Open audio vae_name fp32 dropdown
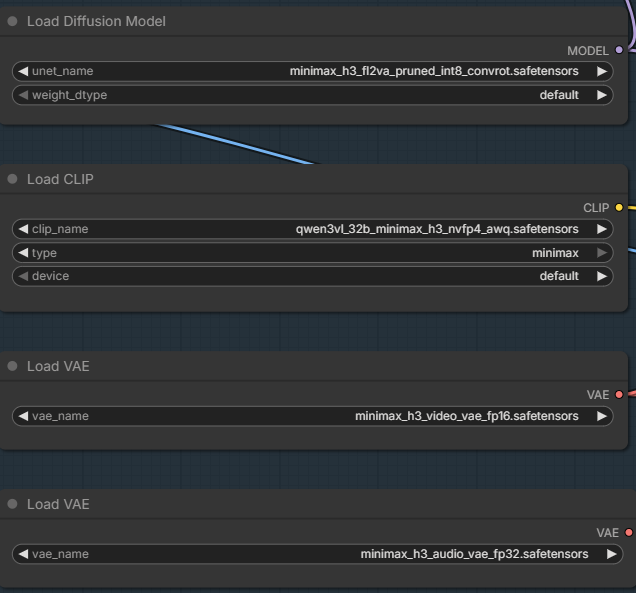This screenshot has width=636, height=593. pyautogui.click(x=318, y=554)
